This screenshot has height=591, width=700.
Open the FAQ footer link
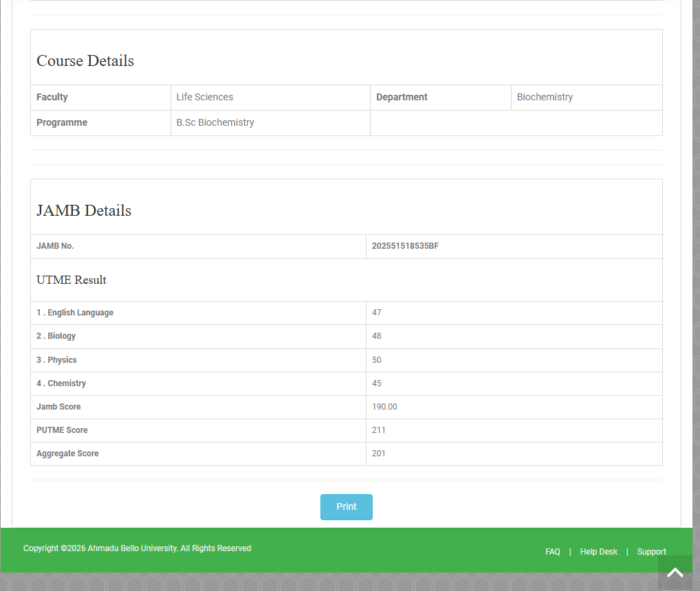click(552, 552)
